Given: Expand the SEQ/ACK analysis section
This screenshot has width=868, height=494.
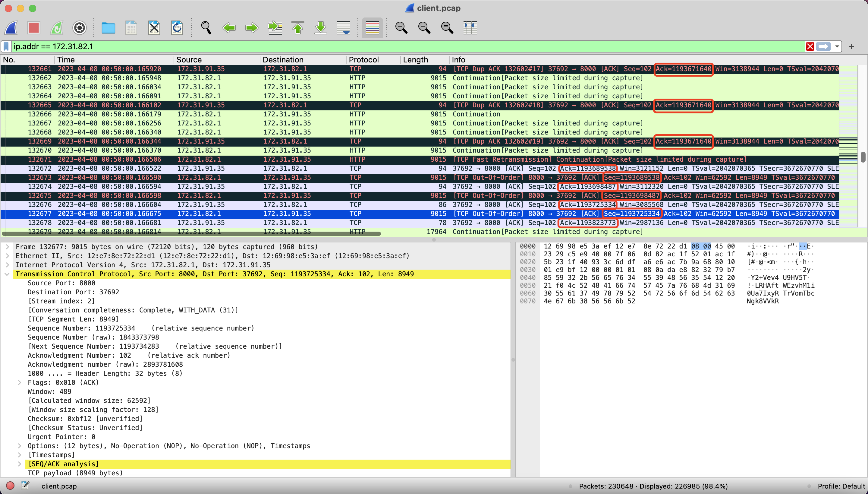Looking at the screenshot, I should click(x=20, y=464).
